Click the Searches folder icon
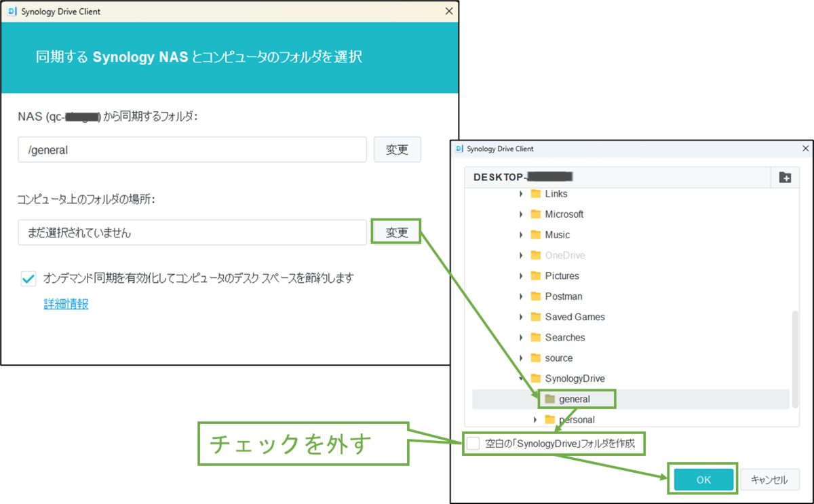Screen dimensions: 814x504 pyautogui.click(x=535, y=337)
